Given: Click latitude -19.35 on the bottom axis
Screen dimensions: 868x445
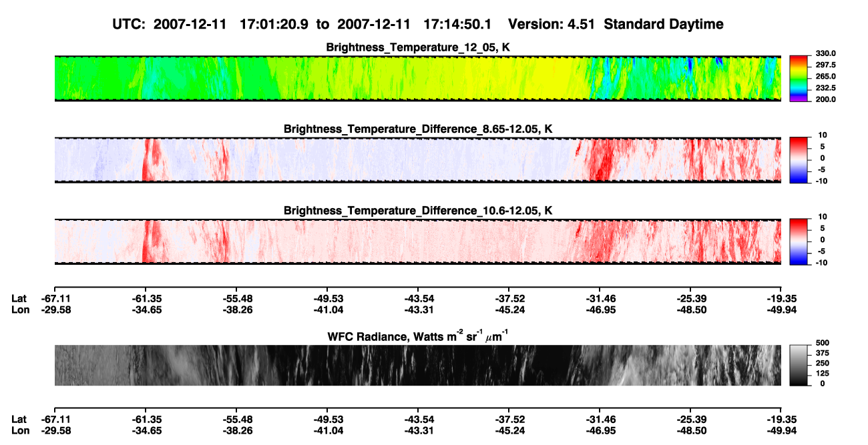Looking at the screenshot, I should point(781,419).
